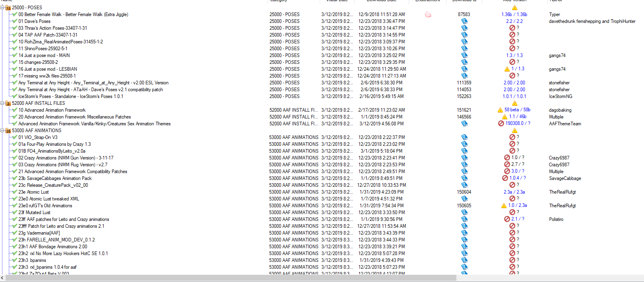Click the info book icon for AAF Vanilla/Kinky/Creatures Themes row
This screenshot has height=282, width=644.
click(464, 124)
